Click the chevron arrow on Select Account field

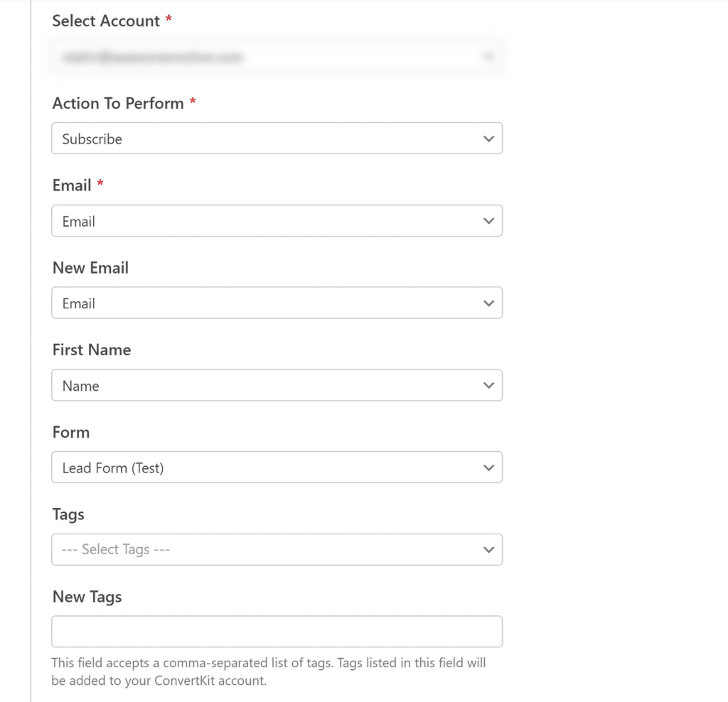[488, 57]
